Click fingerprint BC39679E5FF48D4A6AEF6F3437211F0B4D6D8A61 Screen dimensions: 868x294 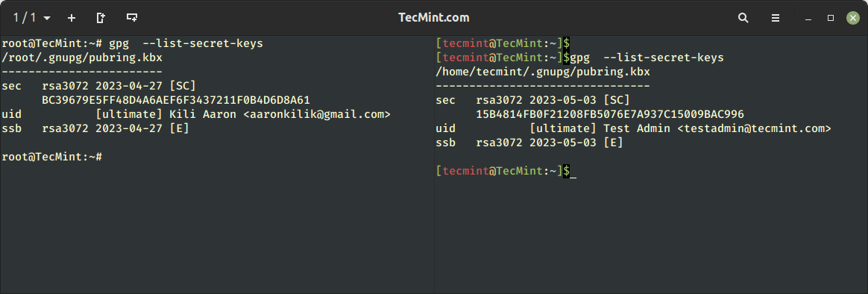tap(175, 100)
